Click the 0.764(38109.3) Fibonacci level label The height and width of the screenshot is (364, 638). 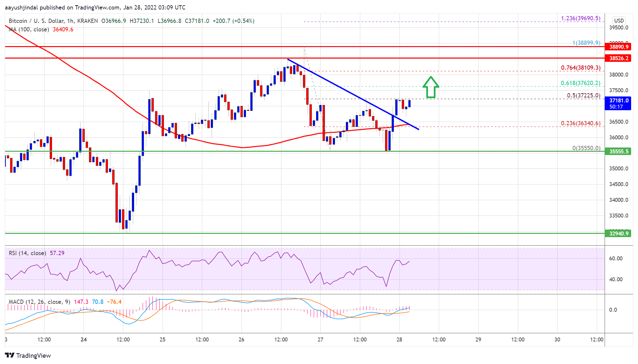pos(580,68)
